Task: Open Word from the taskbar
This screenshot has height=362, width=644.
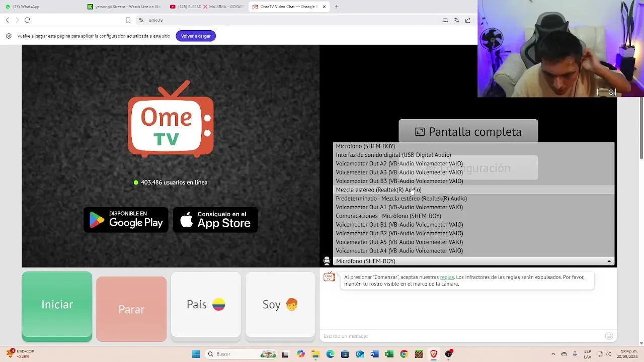Action: 374,354
